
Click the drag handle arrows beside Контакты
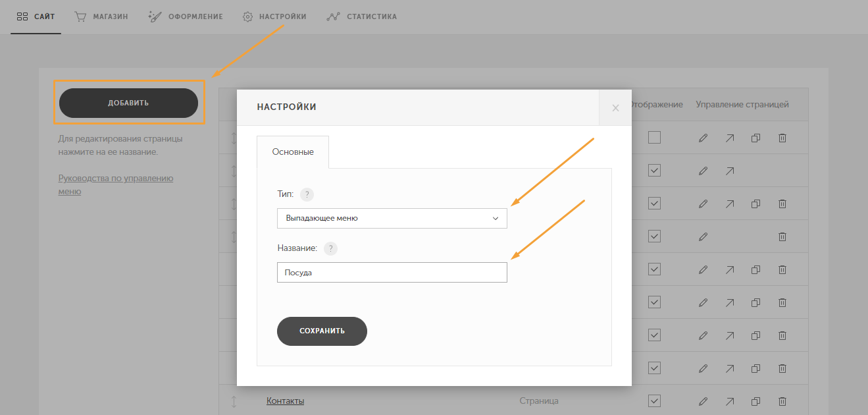pos(234,401)
